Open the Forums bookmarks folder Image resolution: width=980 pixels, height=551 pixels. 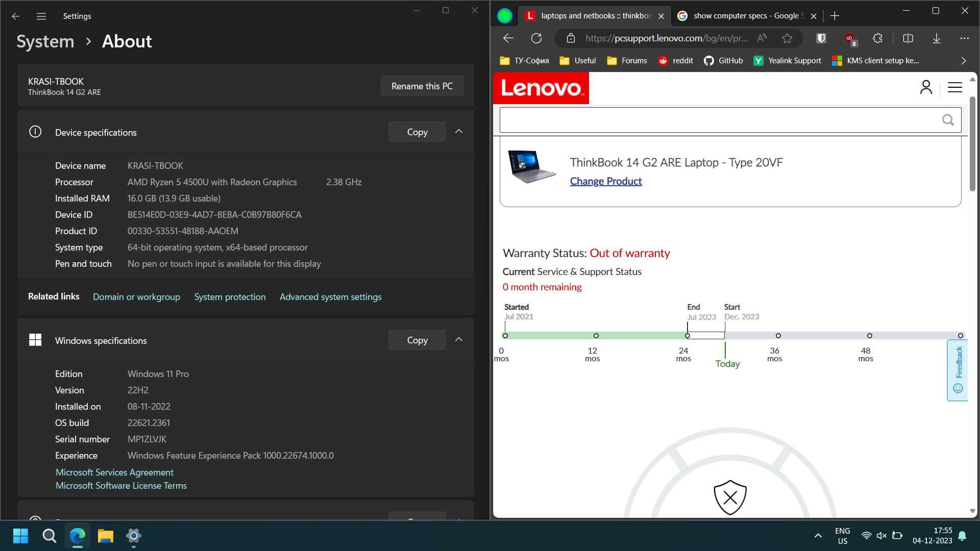(627, 61)
